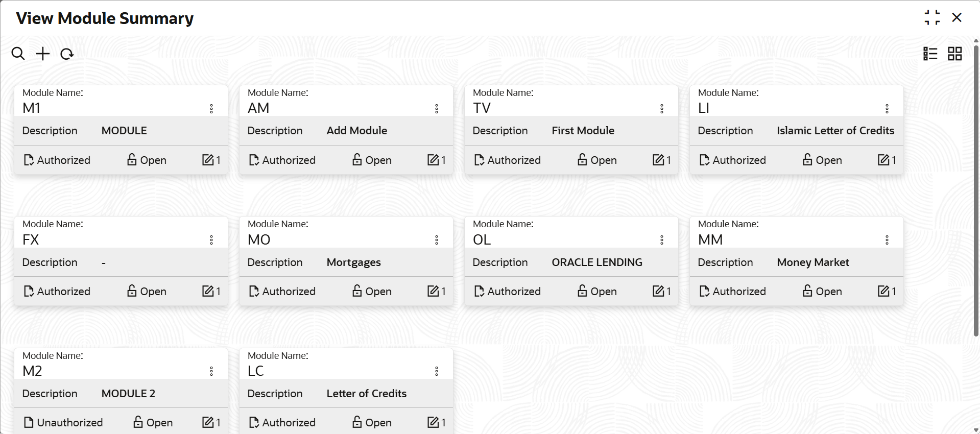980x434 pixels.
Task: Switch to tile grid view
Action: coord(954,54)
